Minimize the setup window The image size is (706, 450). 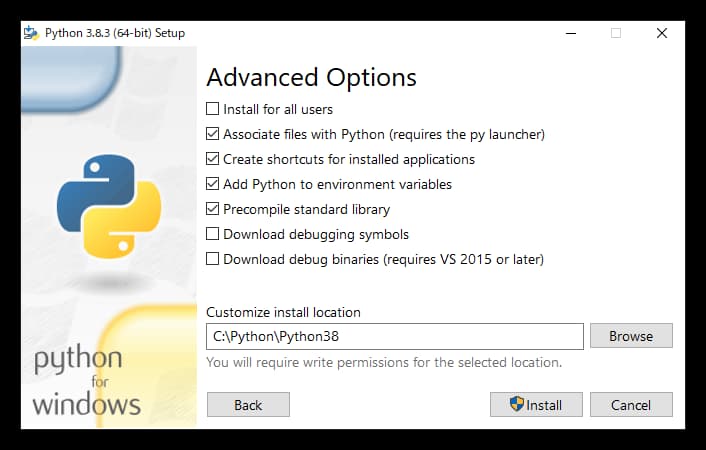(571, 33)
